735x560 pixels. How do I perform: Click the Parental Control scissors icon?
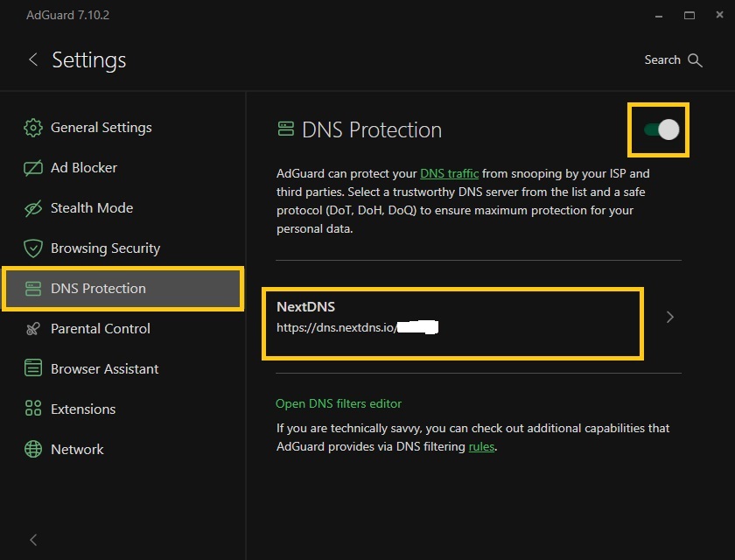point(33,329)
